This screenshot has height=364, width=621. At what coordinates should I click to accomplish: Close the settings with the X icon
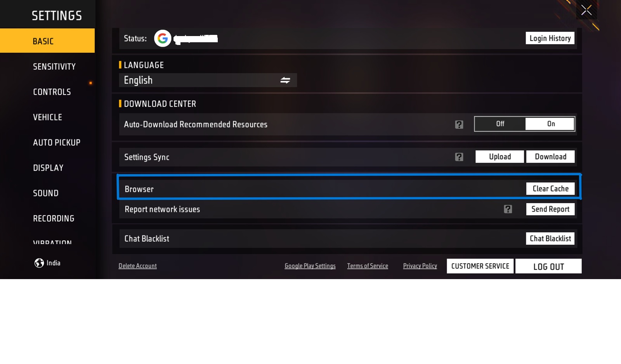tap(586, 10)
